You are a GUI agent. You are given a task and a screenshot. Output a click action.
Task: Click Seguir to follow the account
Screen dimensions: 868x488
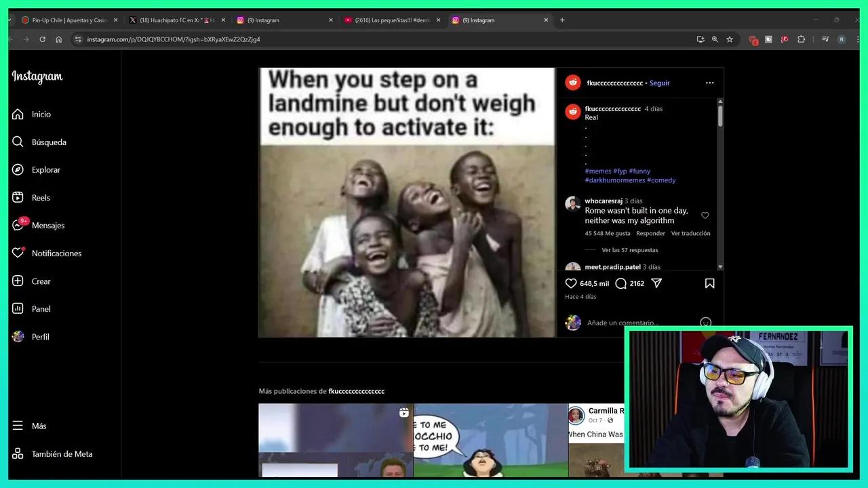659,83
